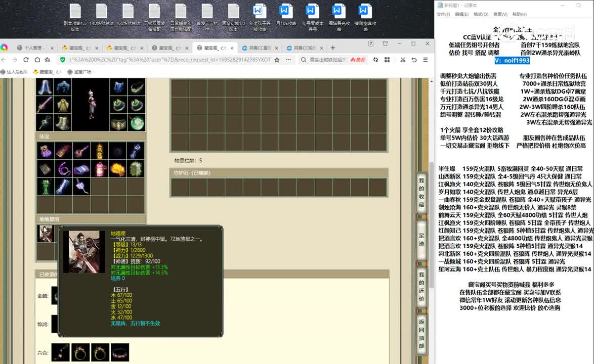
Task: Open the 月10E攻略 WPS document
Action: (286, 15)
